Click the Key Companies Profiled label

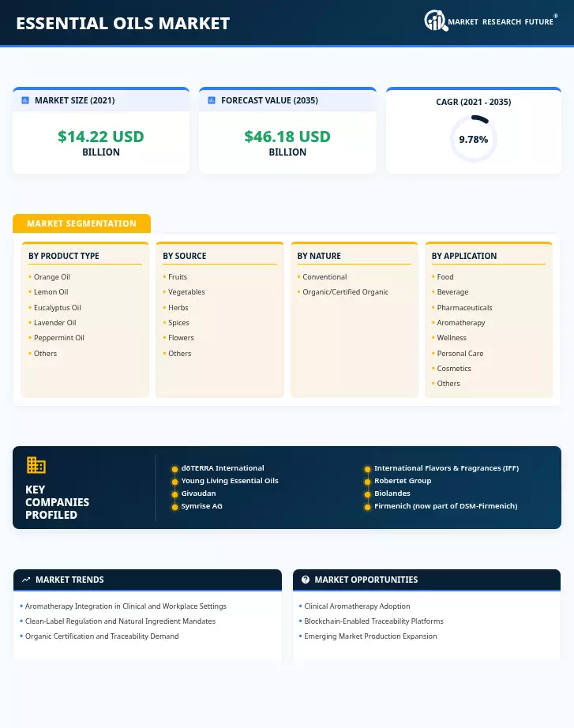(x=57, y=502)
